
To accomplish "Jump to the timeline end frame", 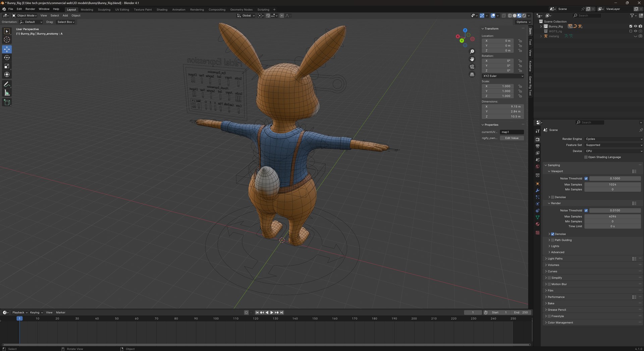I will [282, 313].
